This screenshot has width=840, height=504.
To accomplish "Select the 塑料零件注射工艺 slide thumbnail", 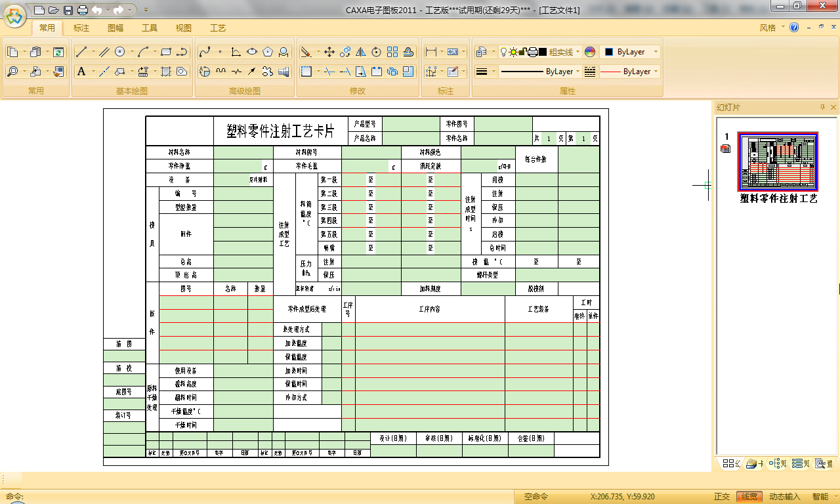I will (x=778, y=161).
